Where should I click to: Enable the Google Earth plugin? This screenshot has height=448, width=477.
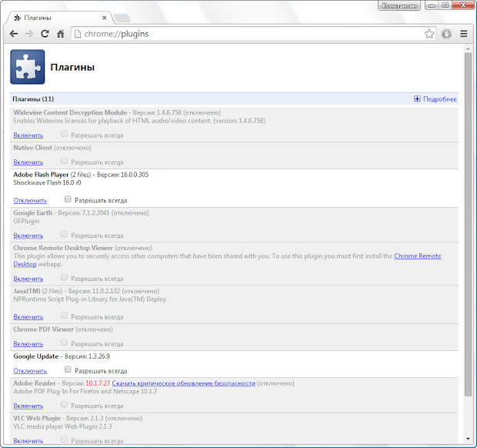[28, 236]
